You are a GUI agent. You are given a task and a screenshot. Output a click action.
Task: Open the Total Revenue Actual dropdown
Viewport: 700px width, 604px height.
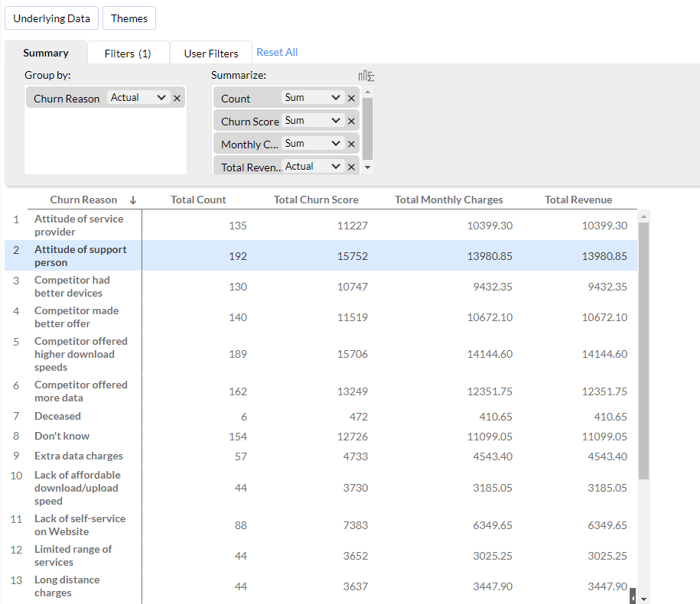coord(313,167)
